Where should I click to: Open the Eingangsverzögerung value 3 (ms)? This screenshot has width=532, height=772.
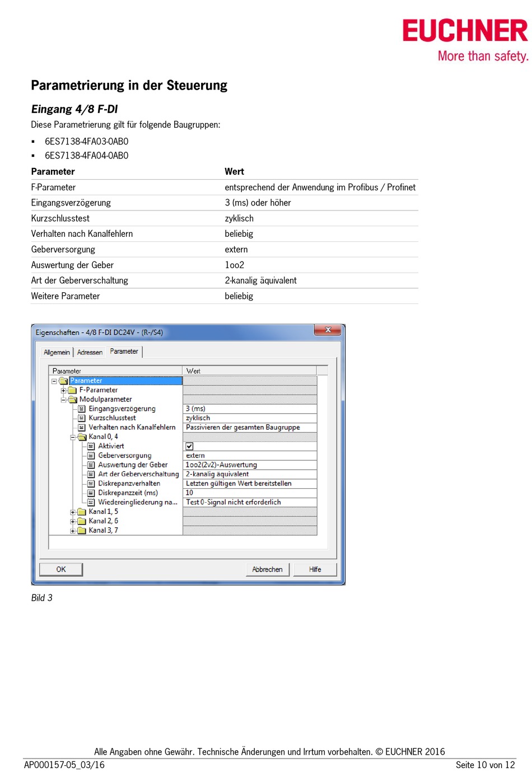(250, 409)
